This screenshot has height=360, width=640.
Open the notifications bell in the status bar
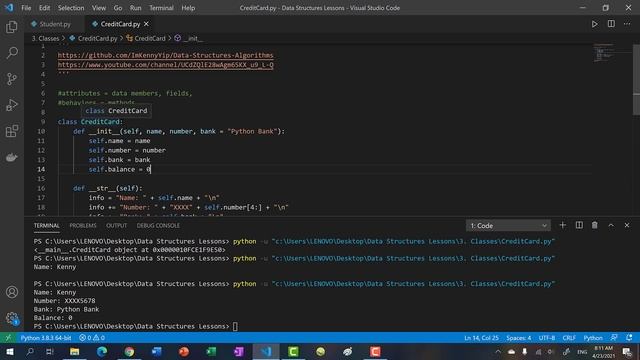pos(629,338)
